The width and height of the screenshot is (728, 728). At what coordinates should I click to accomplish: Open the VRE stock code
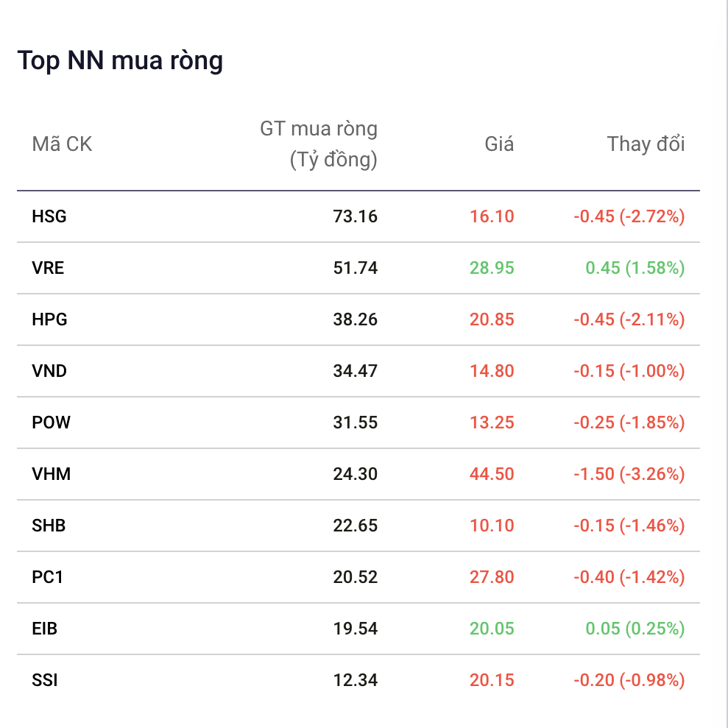point(48,268)
